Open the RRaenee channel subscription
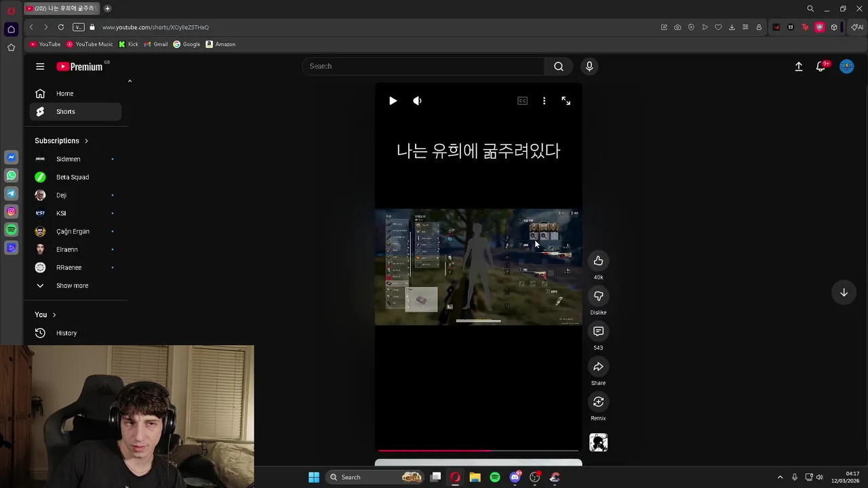Image resolution: width=868 pixels, height=488 pixels. [x=75, y=267]
